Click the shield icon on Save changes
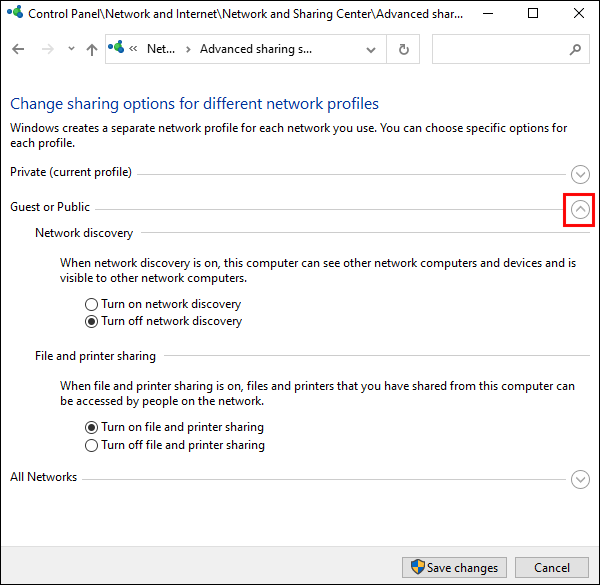This screenshot has height=585, width=600. point(417,567)
